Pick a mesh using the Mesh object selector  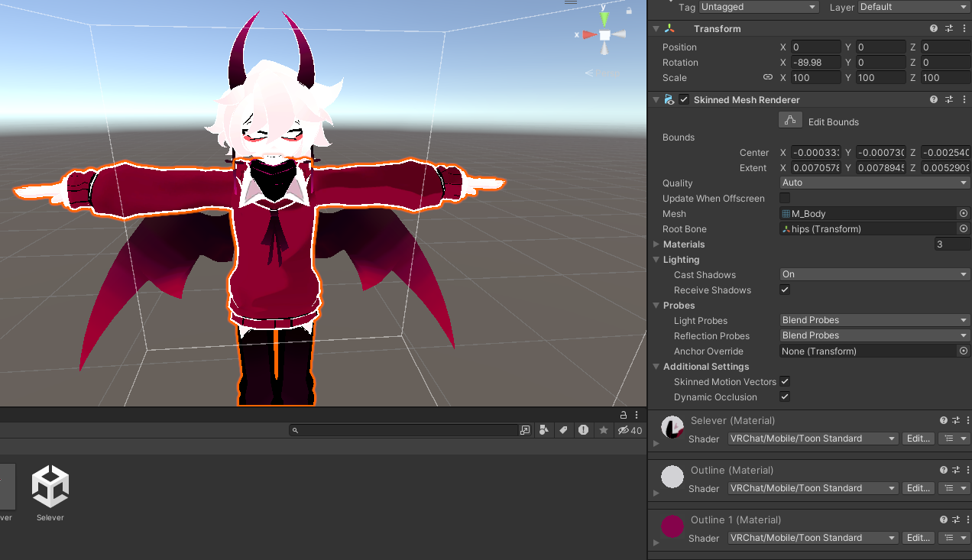click(963, 214)
